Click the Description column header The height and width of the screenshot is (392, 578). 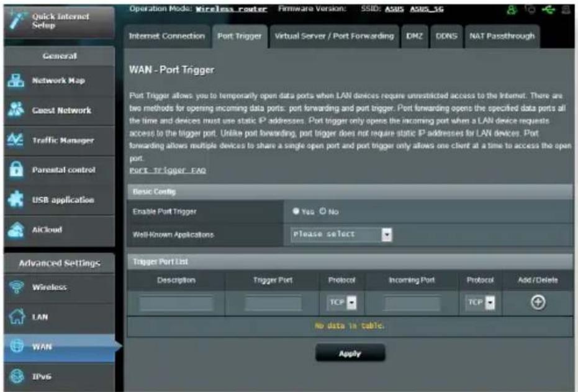176,280
